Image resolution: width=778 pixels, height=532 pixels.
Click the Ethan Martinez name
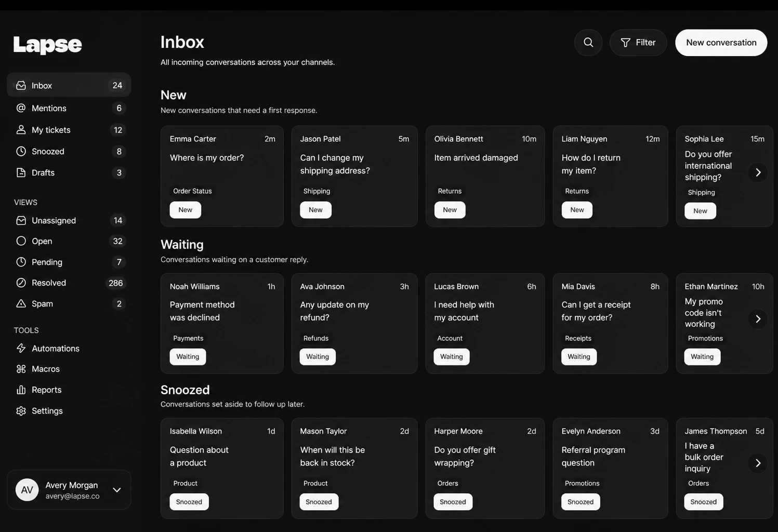(711, 286)
